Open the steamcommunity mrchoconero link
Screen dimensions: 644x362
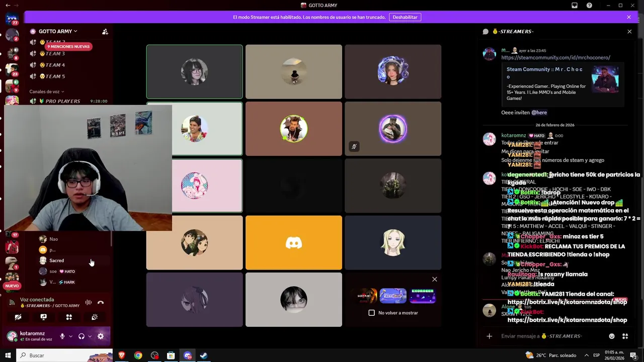pyautogui.click(x=555, y=57)
